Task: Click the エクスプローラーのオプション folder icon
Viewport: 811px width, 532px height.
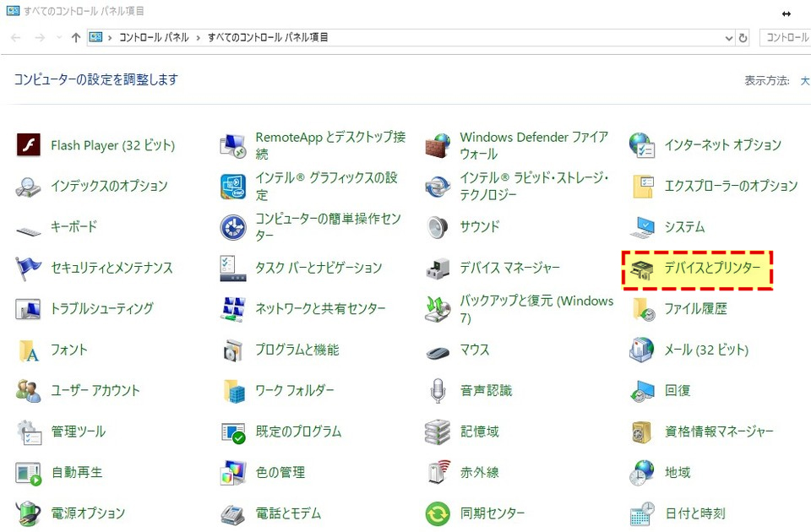Action: 642,186
